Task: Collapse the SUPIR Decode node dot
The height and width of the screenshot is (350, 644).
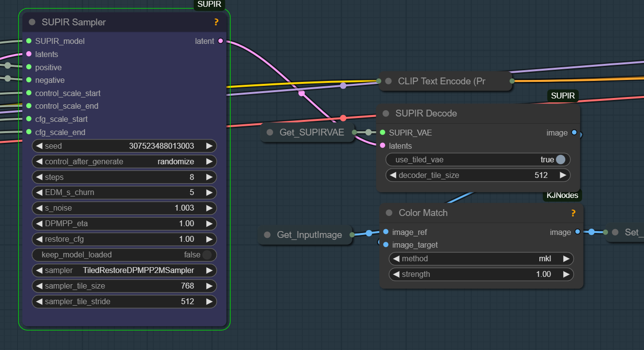Action: tap(386, 113)
